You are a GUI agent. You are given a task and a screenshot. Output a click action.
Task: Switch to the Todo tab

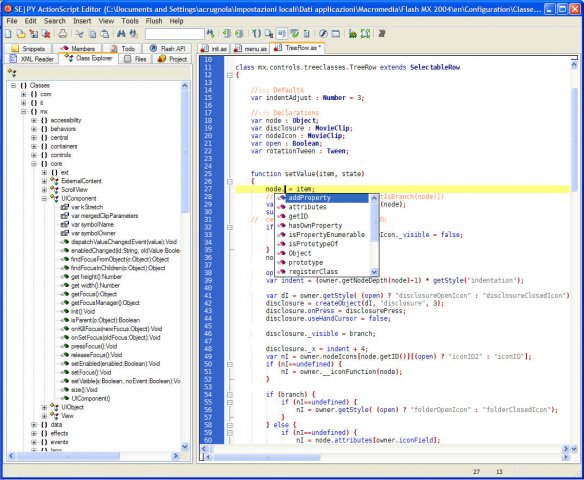[x=123, y=49]
